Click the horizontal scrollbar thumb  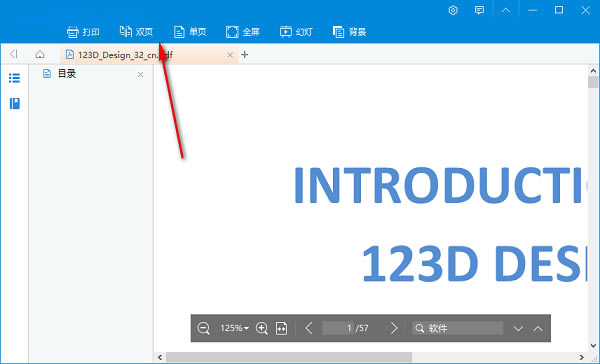tap(289, 357)
